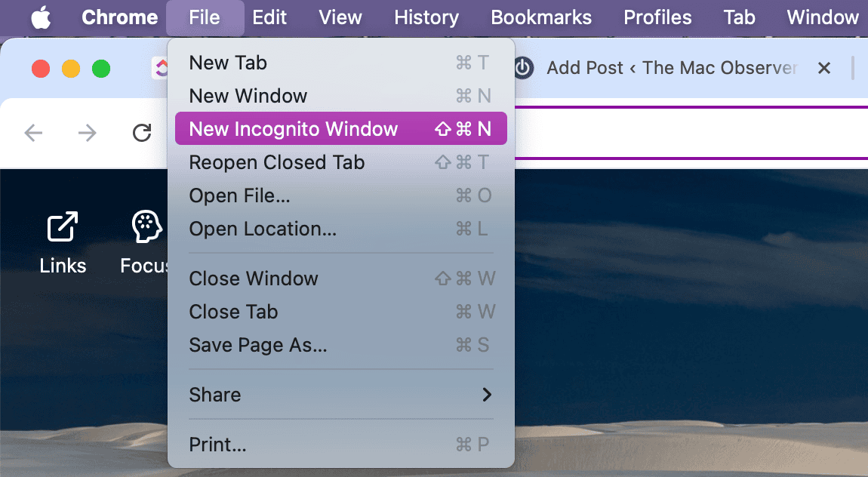
Task: Click the address bar field
Action: coord(691,133)
